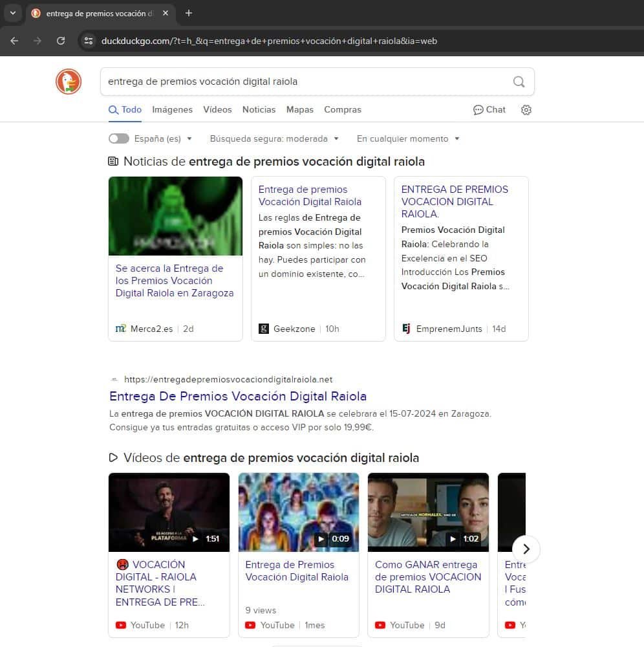Play the 1:51 Vocación Digital video
644x647 pixels.
coord(169,512)
